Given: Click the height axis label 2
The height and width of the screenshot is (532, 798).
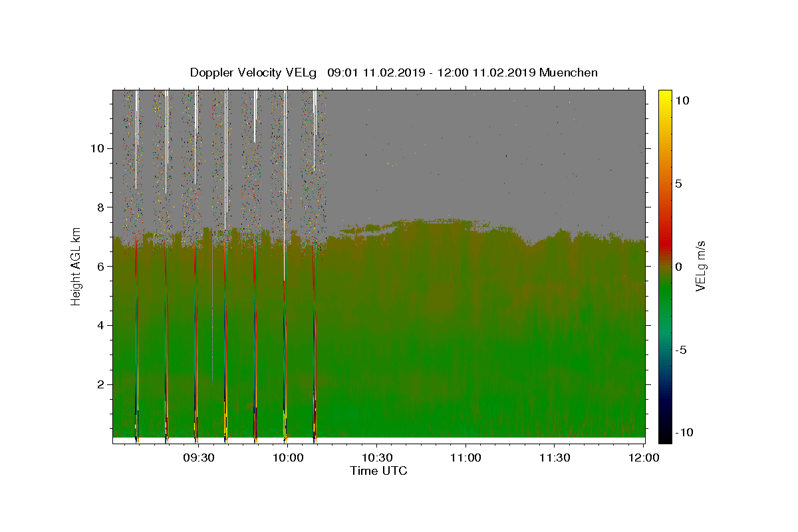Looking at the screenshot, I should (99, 384).
